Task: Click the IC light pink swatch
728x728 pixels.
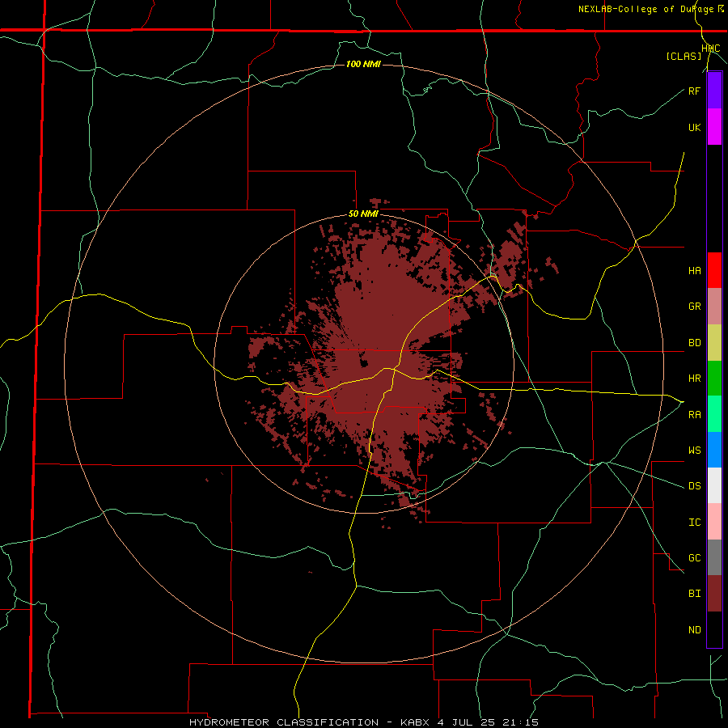Action: [x=714, y=522]
